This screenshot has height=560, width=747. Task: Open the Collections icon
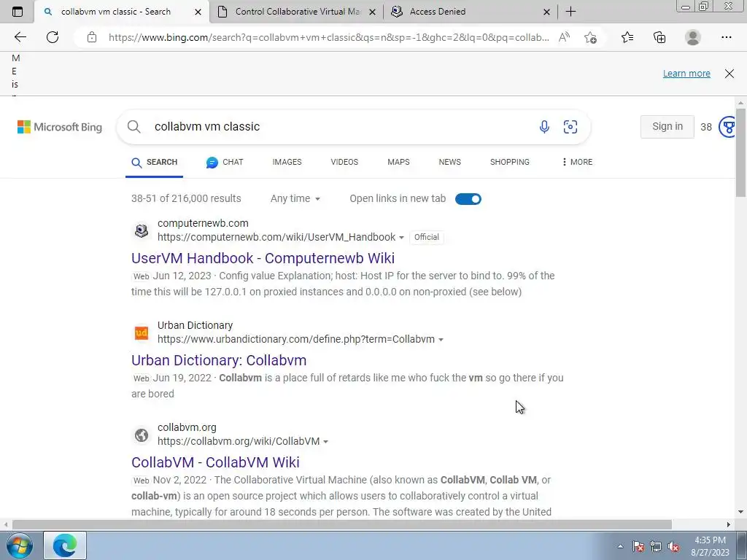[659, 37]
